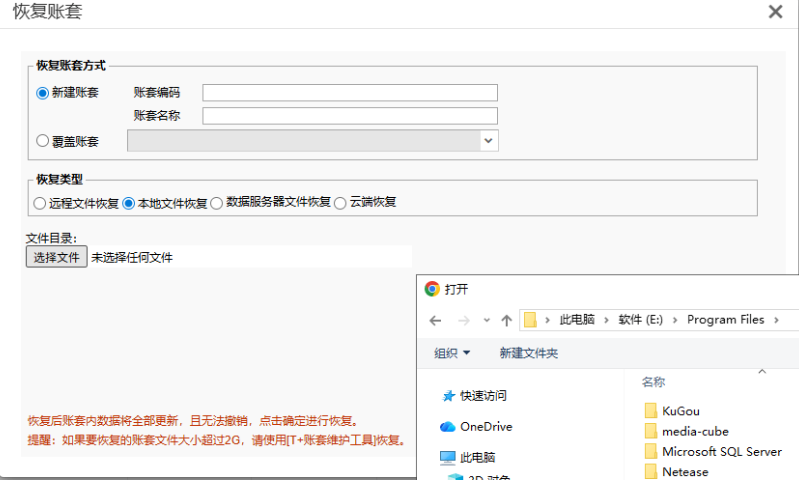Screen dimensions: 799x480
Task: Close the 恢复账套 dialog
Action: click(775, 12)
